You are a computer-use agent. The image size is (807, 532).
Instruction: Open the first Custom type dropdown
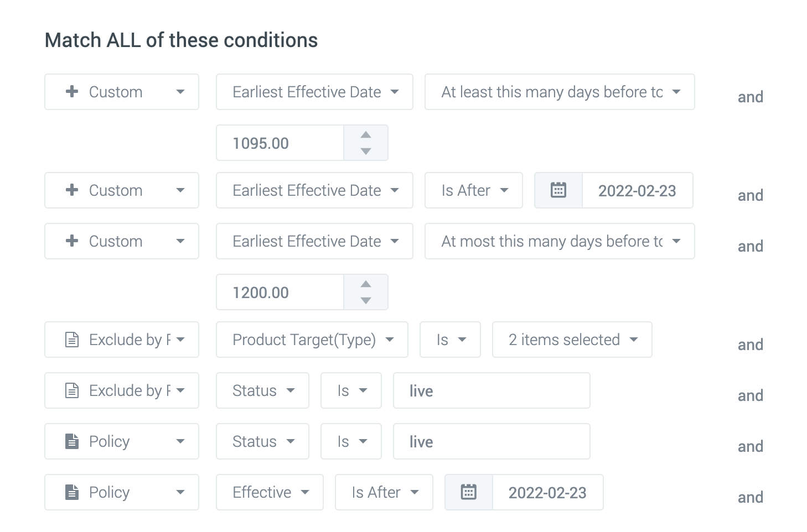(x=122, y=92)
